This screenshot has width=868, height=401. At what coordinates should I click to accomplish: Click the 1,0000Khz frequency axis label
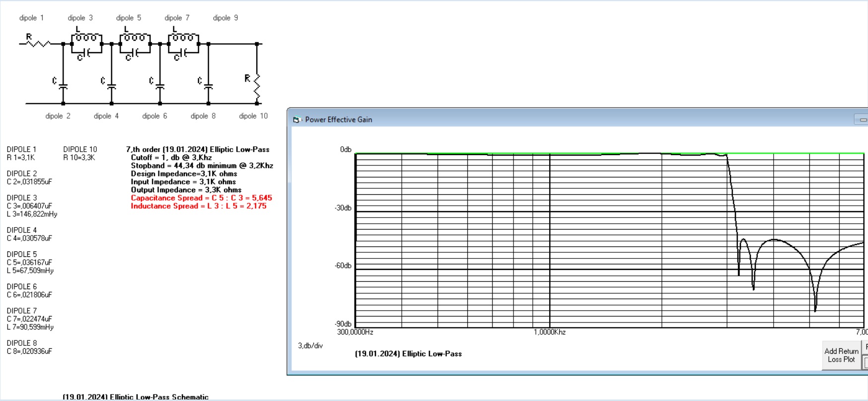coord(549,332)
